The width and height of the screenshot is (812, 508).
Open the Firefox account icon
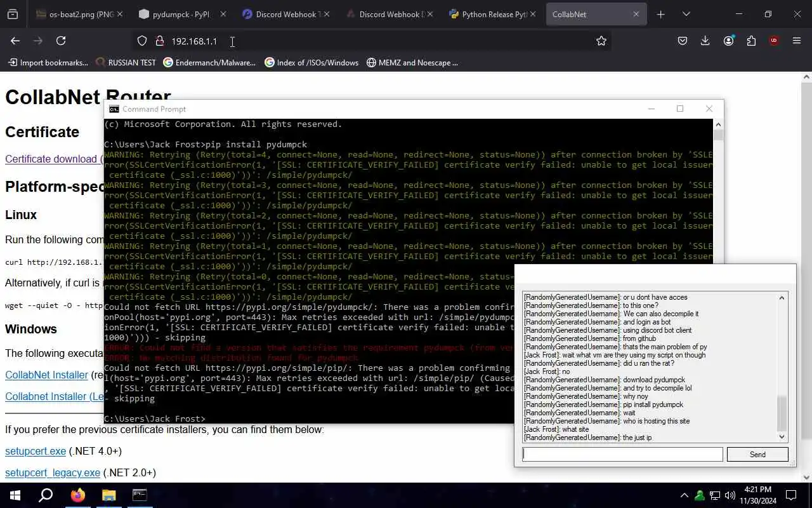click(x=728, y=41)
